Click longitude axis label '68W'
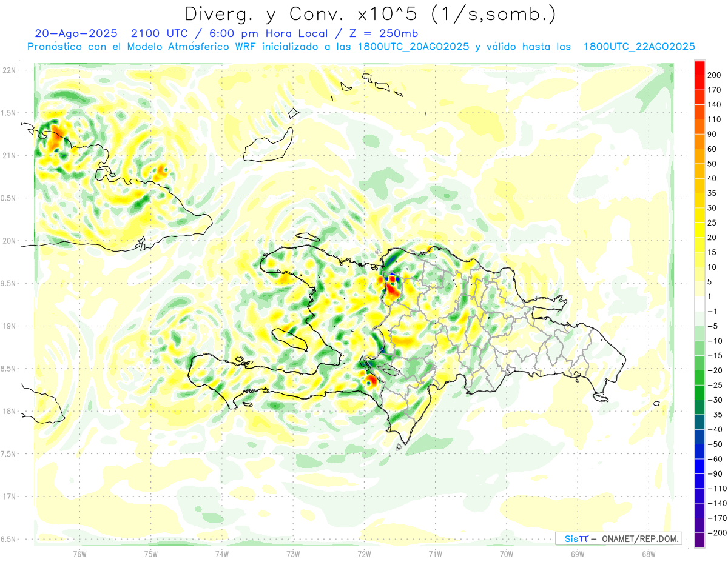The image size is (728, 562). coord(648,553)
